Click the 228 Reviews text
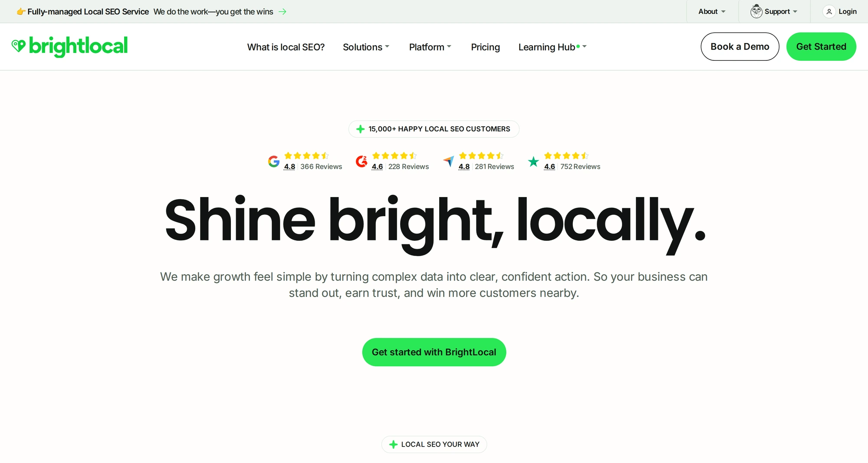 point(408,167)
